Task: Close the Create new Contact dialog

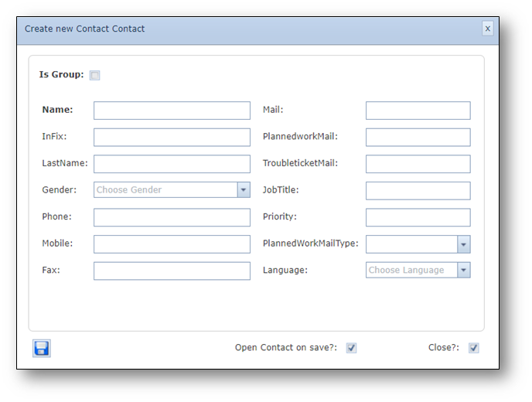Action: (x=487, y=29)
